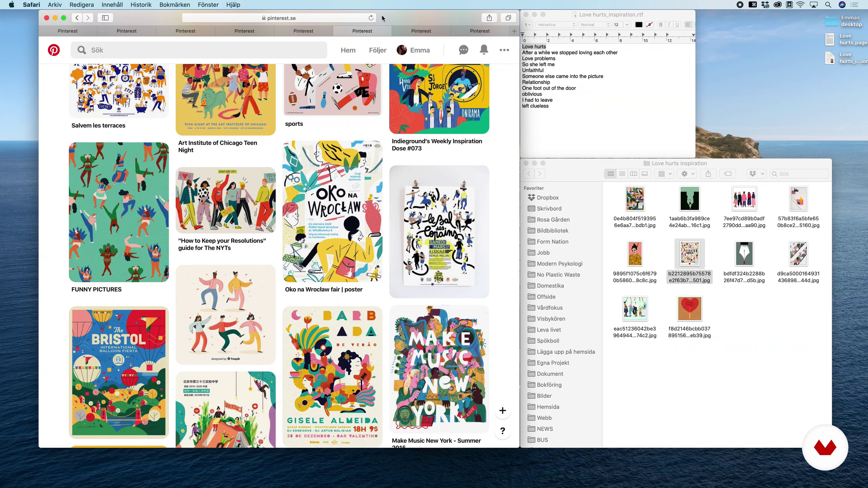Screen dimensions: 868x488
Task: Open the Apple menu
Action: 12,5
